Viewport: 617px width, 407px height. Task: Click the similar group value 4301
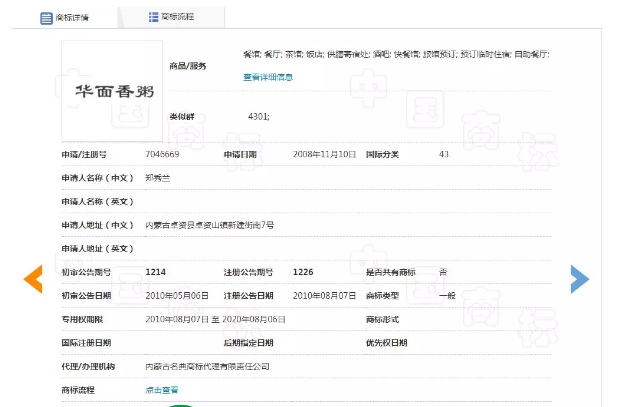click(x=258, y=117)
